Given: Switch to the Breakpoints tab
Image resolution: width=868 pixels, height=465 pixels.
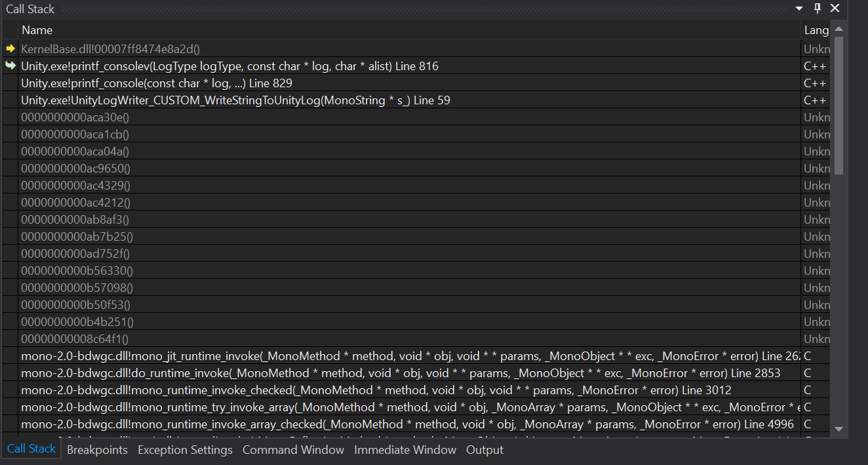Looking at the screenshot, I should pyautogui.click(x=97, y=450).
